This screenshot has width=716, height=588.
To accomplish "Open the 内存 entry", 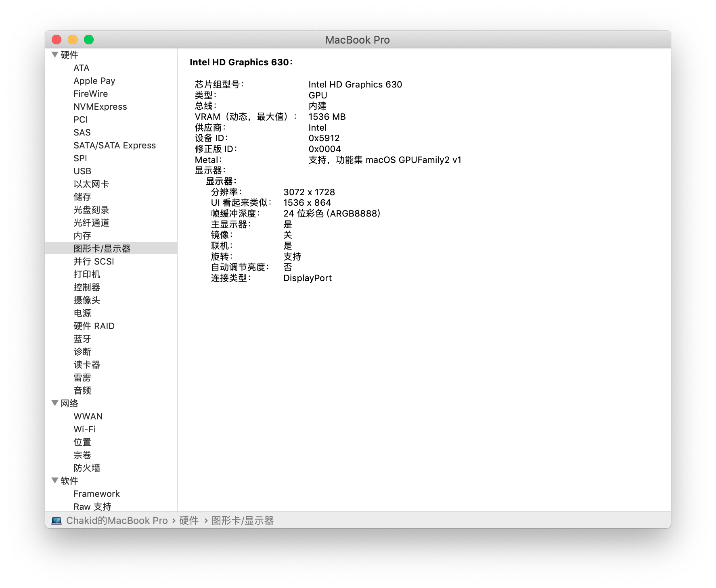I will coord(82,236).
